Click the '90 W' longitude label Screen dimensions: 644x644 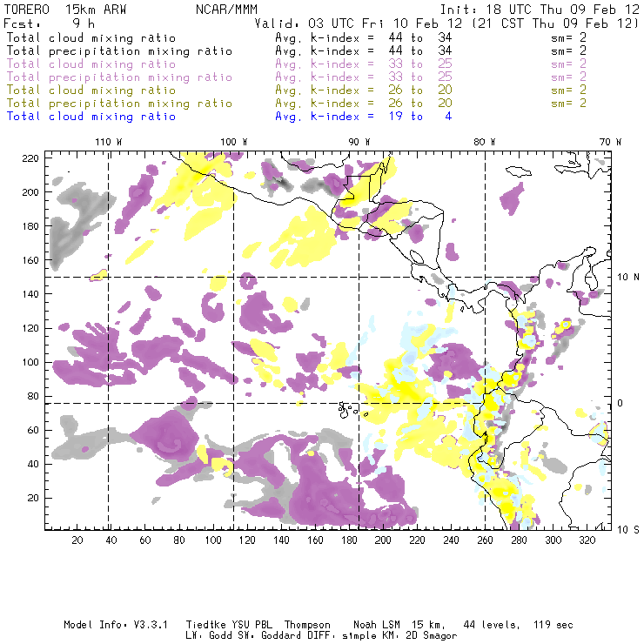(359, 142)
